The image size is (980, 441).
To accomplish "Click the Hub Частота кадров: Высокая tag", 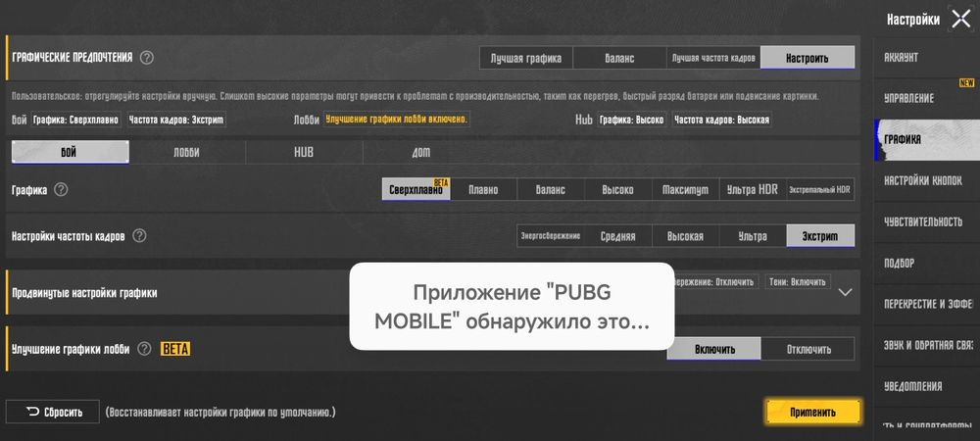I will [722, 120].
